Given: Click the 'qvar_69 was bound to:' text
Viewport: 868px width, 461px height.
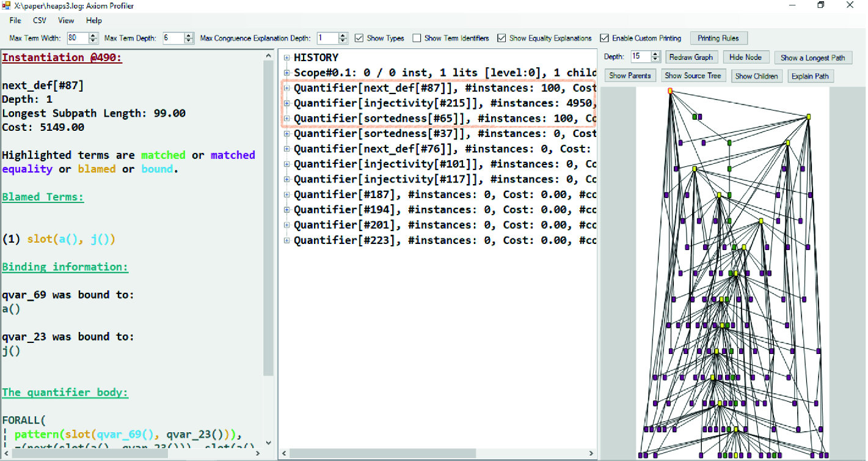Looking at the screenshot, I should 68,295.
